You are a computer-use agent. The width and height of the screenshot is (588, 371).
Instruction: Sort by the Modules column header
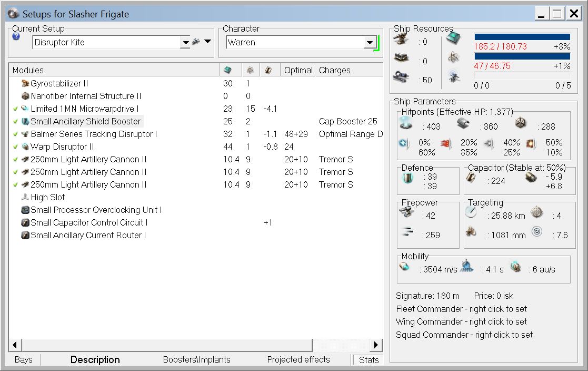[x=114, y=70]
